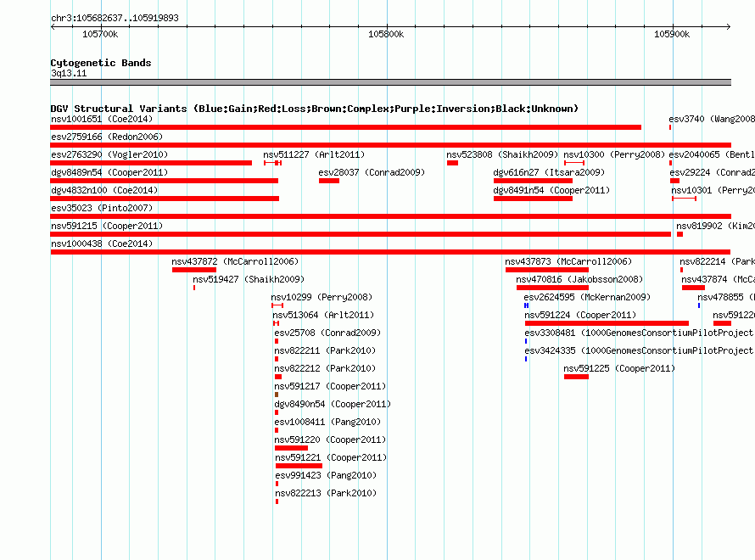Viewport: 755px width, 560px height.
Task: Click the gray 3q13.11 cytogenetic band bar
Action: [390, 82]
